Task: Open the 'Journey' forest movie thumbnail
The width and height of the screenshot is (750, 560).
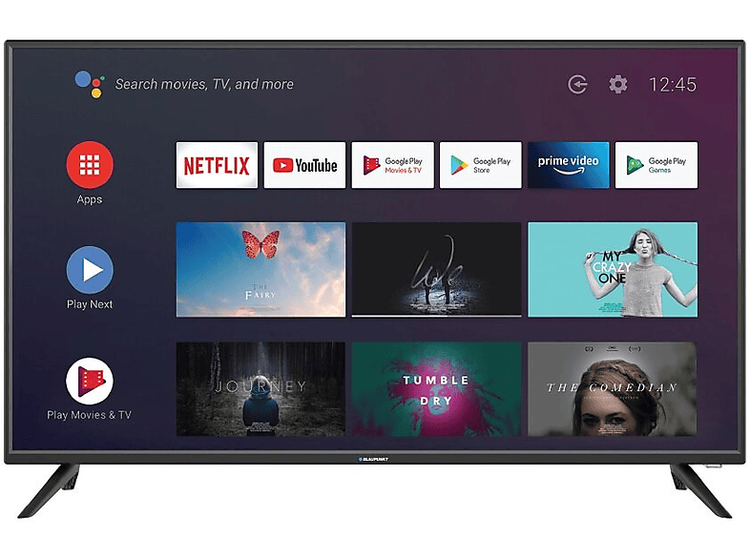Action: pos(260,388)
